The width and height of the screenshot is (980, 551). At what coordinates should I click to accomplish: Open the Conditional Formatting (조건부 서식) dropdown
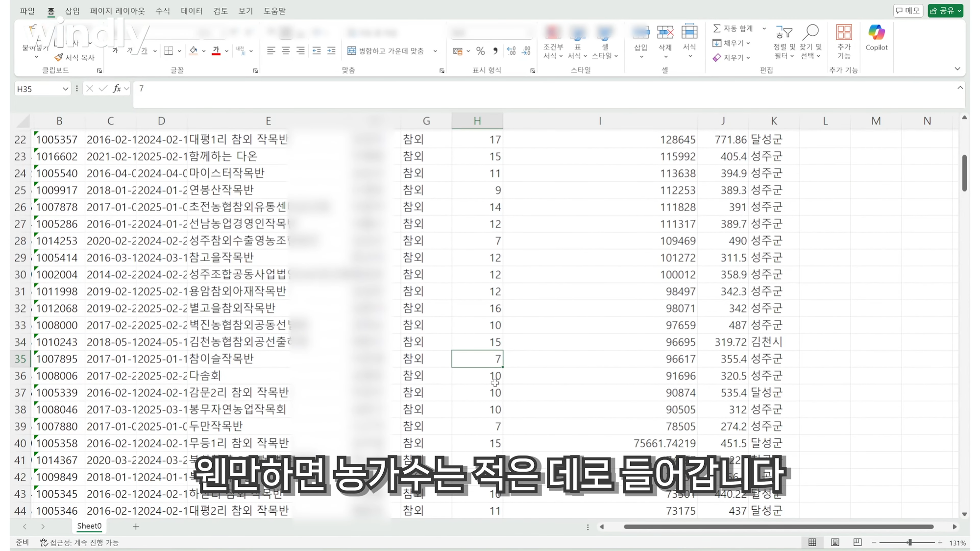(553, 42)
